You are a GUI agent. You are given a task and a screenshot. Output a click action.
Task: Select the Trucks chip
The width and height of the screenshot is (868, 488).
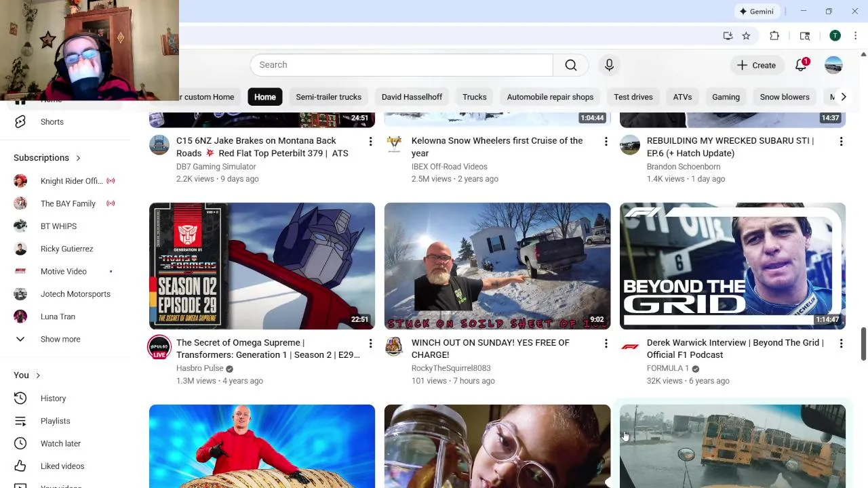coord(475,97)
